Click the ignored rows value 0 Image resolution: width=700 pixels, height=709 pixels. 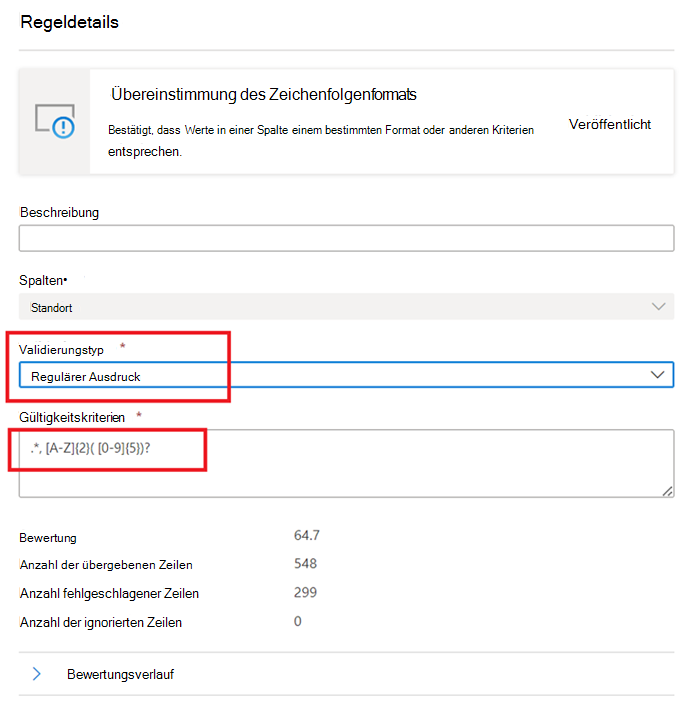[298, 621]
